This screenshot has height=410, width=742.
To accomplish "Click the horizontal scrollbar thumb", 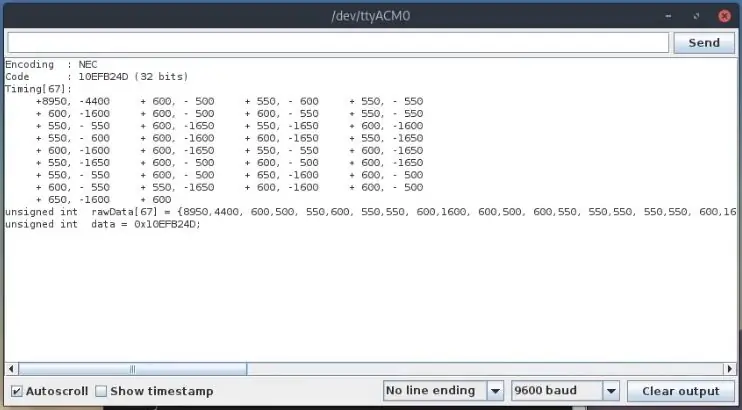I will (132, 369).
